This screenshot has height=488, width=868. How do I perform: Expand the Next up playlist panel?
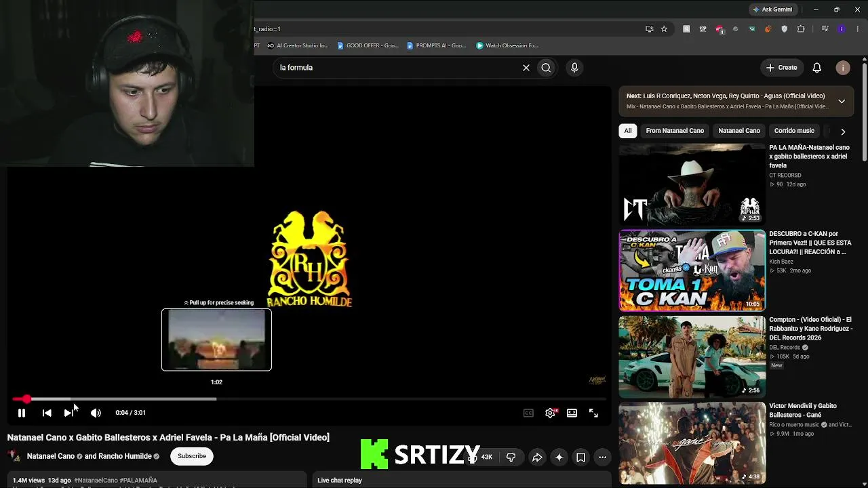[842, 101]
